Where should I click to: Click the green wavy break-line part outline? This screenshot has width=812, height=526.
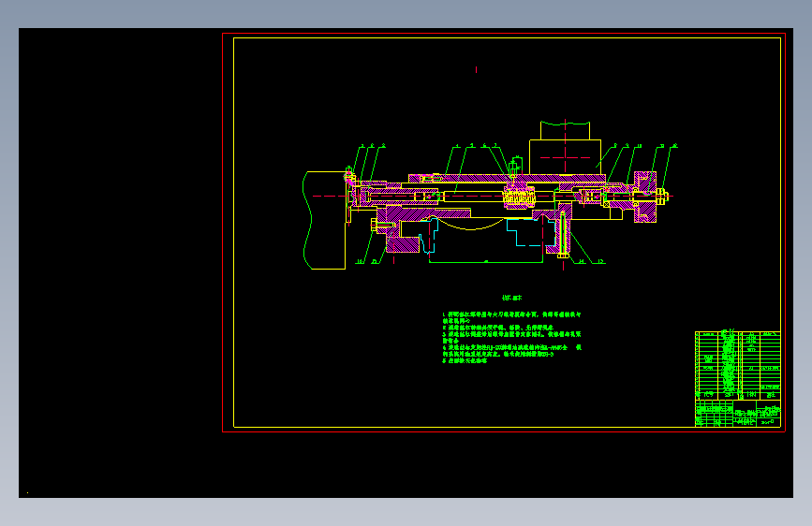click(x=324, y=220)
